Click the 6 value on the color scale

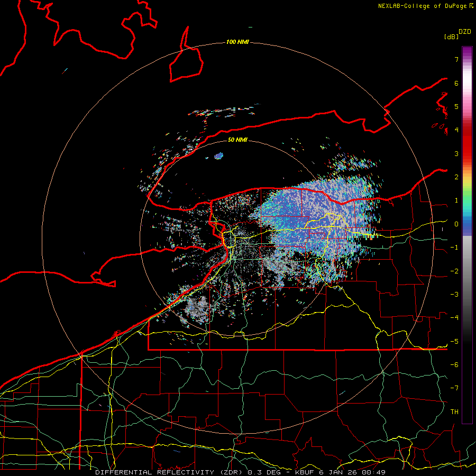[456, 83]
